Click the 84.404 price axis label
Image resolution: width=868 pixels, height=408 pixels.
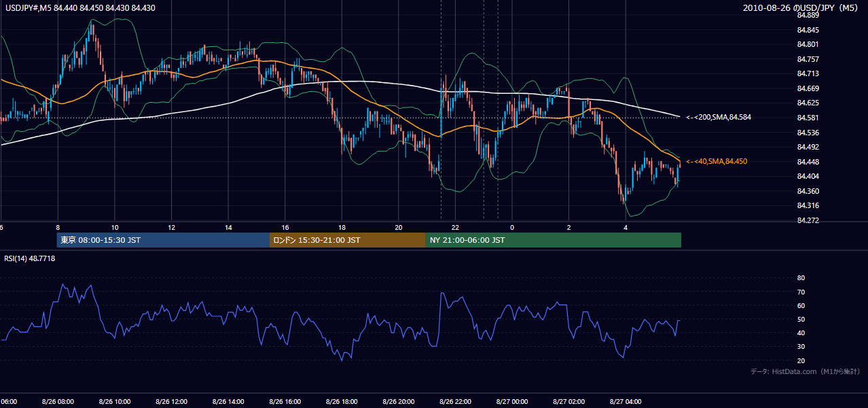808,176
